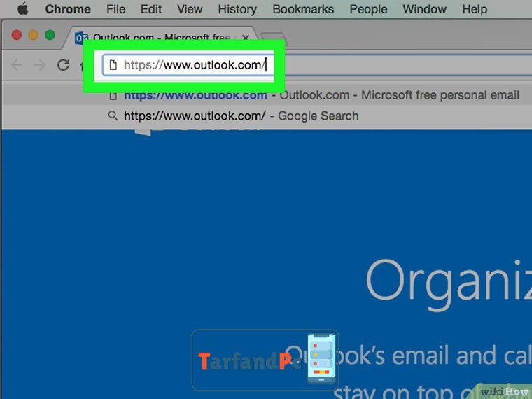Screen dimensions: 532x399
Task: Click the page icon in address bar
Action: pos(113,65)
